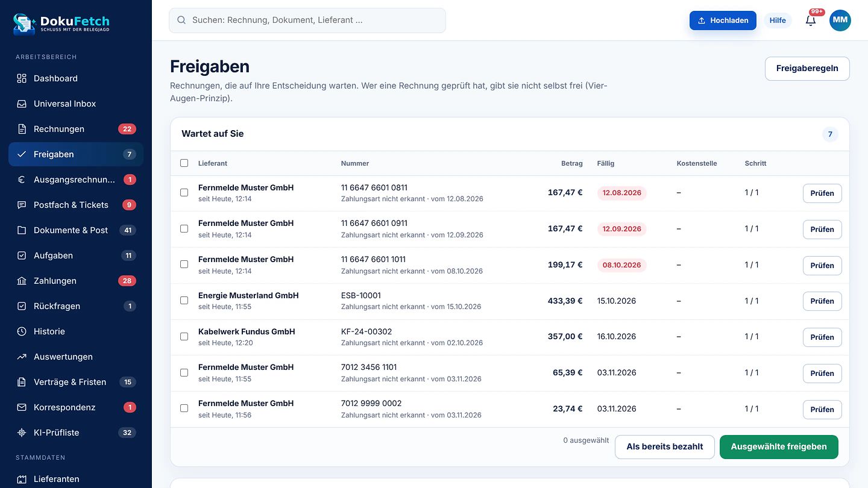Click the Zahlungen bank icon
The width and height of the screenshot is (868, 488).
[x=22, y=281]
